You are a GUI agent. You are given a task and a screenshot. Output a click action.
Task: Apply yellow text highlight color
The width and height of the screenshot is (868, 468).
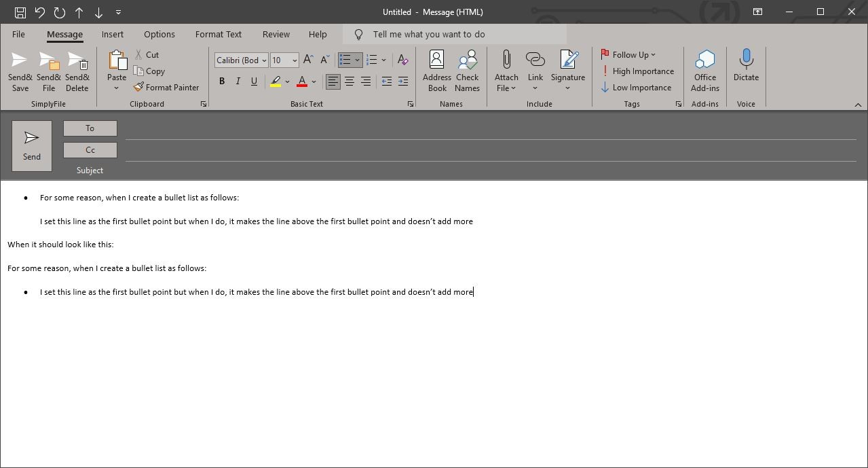click(276, 82)
